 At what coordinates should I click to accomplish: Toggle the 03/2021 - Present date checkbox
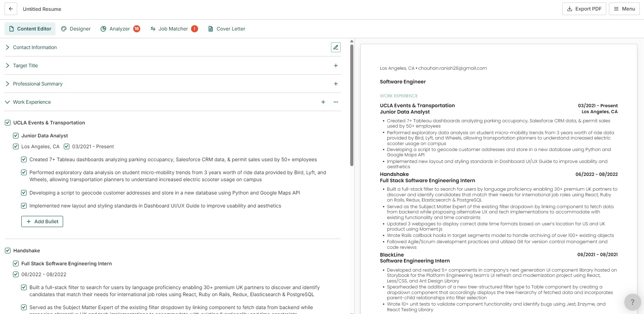(67, 146)
